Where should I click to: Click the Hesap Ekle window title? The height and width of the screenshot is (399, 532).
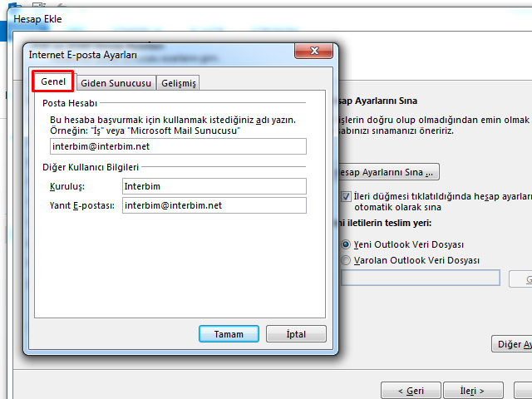click(x=38, y=18)
